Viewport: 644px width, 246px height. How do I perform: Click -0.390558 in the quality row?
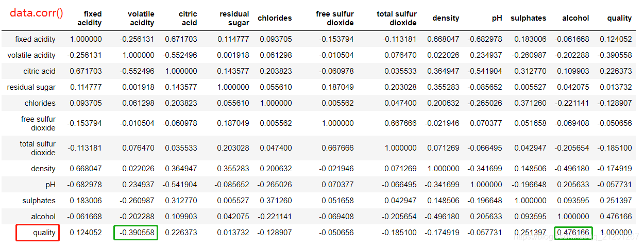click(x=137, y=233)
